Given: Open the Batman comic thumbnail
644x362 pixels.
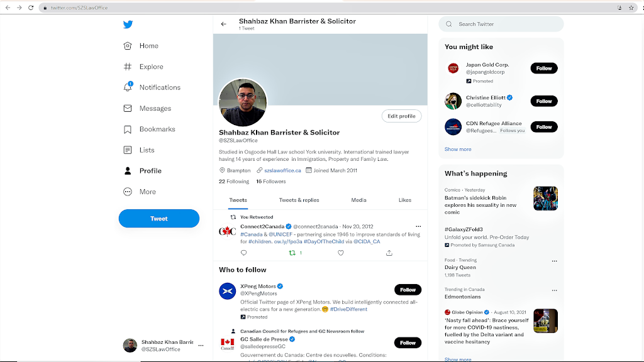Looking at the screenshot, I should [x=545, y=198].
